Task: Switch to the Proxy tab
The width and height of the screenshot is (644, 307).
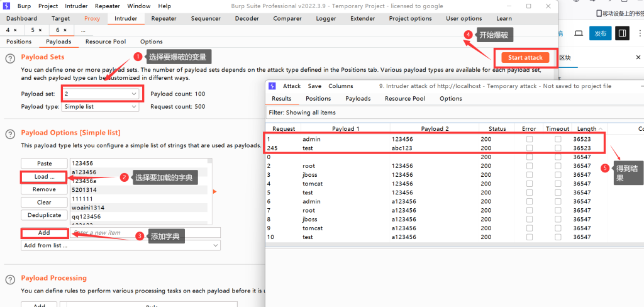Action: (92, 18)
